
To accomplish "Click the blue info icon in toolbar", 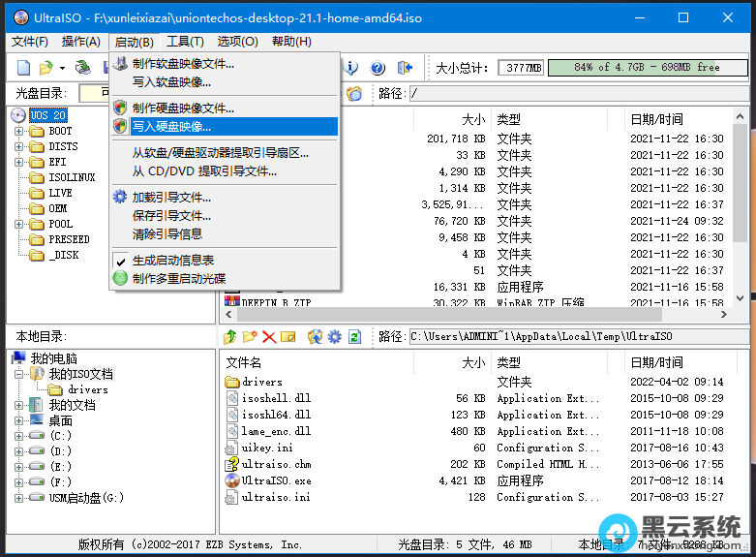I will (x=352, y=68).
